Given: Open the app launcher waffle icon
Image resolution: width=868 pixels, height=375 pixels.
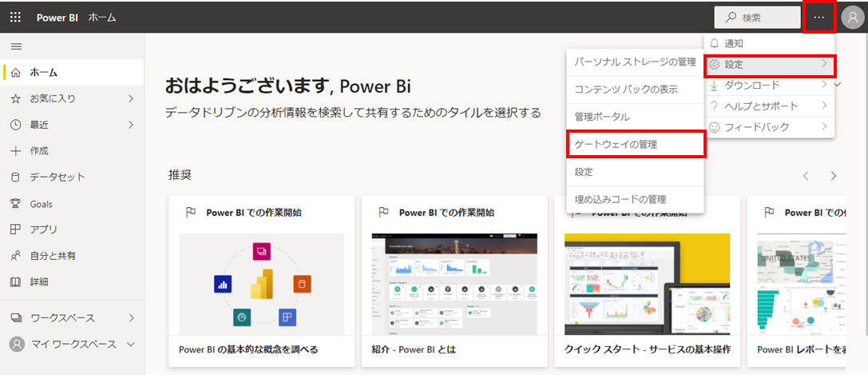Looking at the screenshot, I should (x=15, y=17).
